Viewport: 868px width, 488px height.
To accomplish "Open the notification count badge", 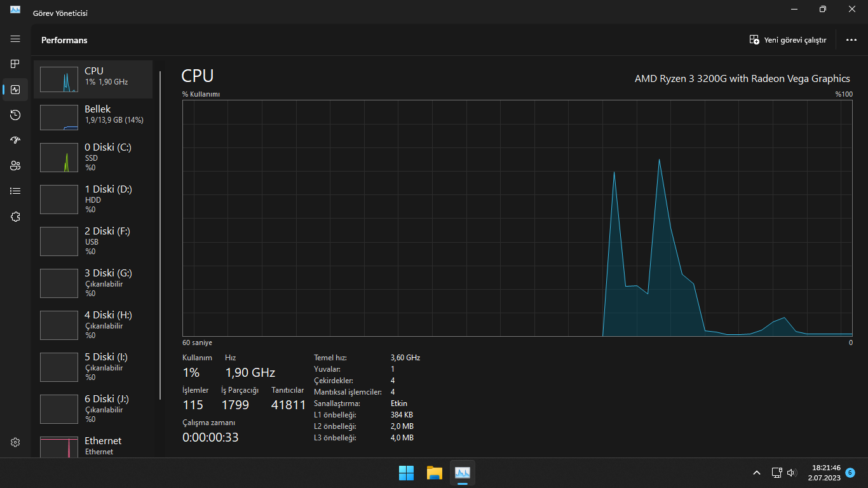I will (x=850, y=473).
